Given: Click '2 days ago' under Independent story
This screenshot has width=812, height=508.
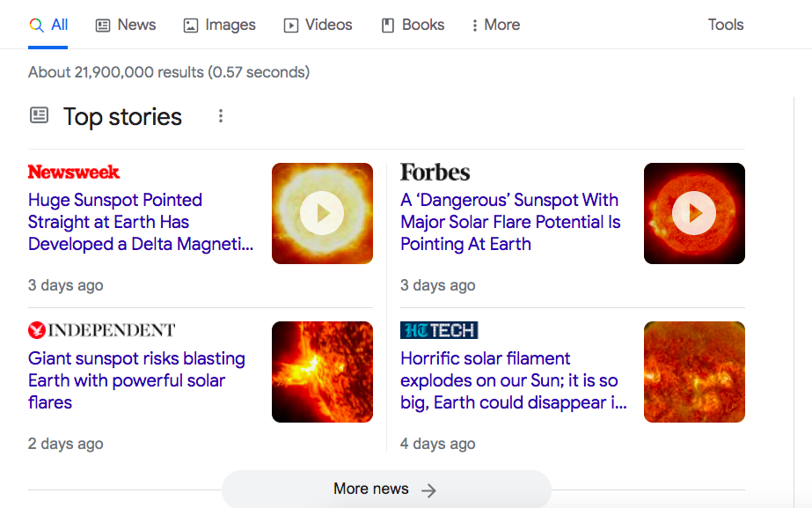Looking at the screenshot, I should [x=66, y=444].
